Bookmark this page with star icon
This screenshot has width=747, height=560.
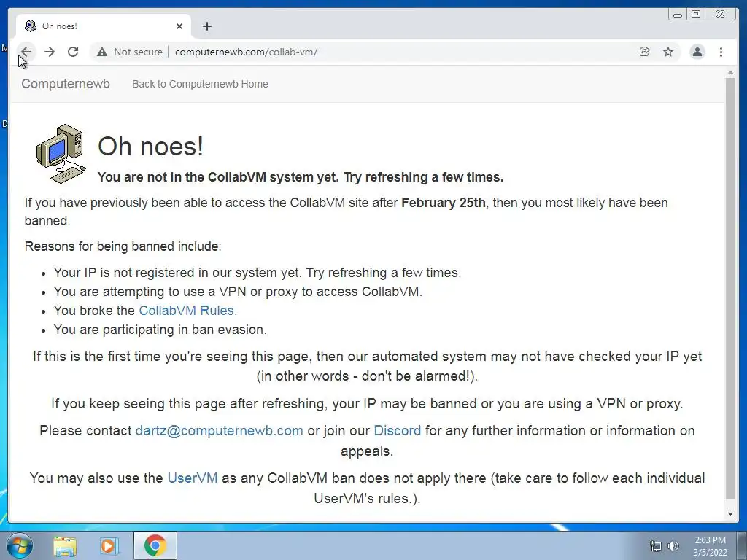668,52
